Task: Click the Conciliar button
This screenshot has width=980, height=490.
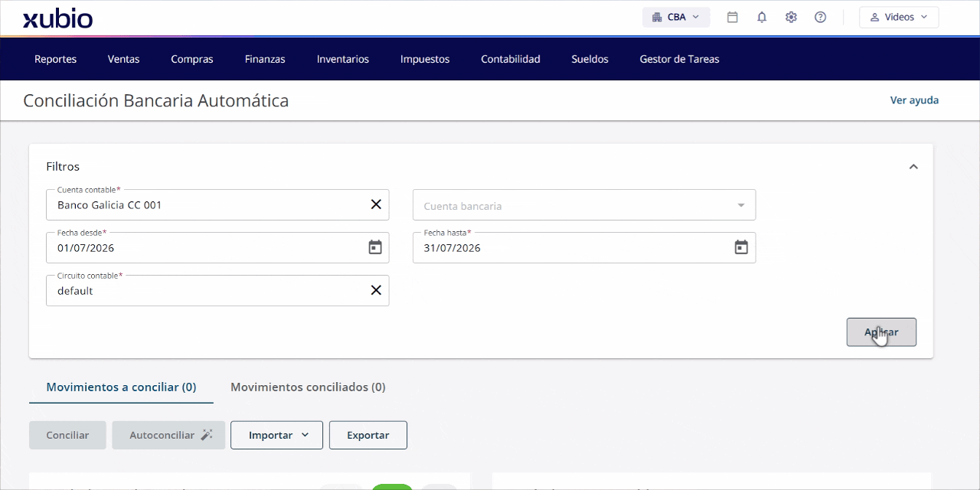Action: click(67, 435)
